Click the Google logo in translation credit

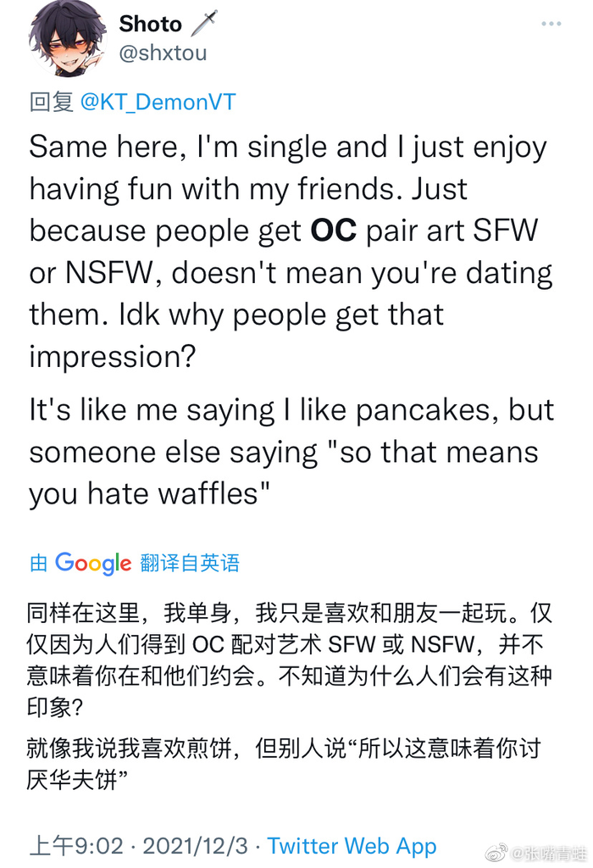click(93, 564)
